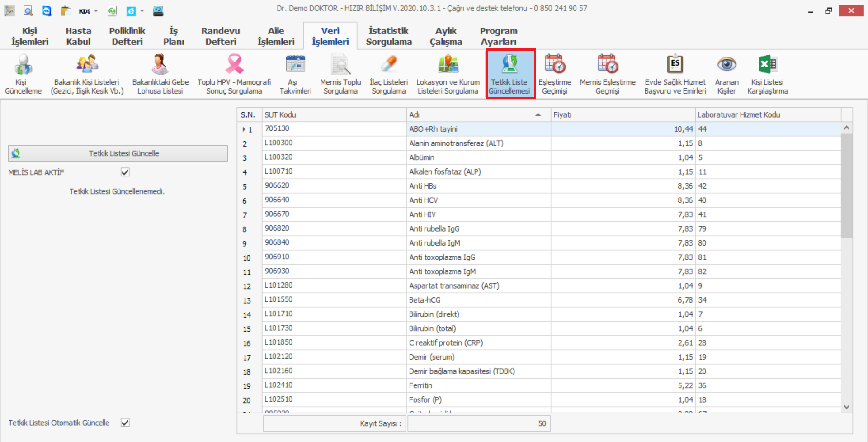868x442 pixels.
Task: Sort by Laboratuvar Hizmet Kodu column header
Action: coord(768,115)
